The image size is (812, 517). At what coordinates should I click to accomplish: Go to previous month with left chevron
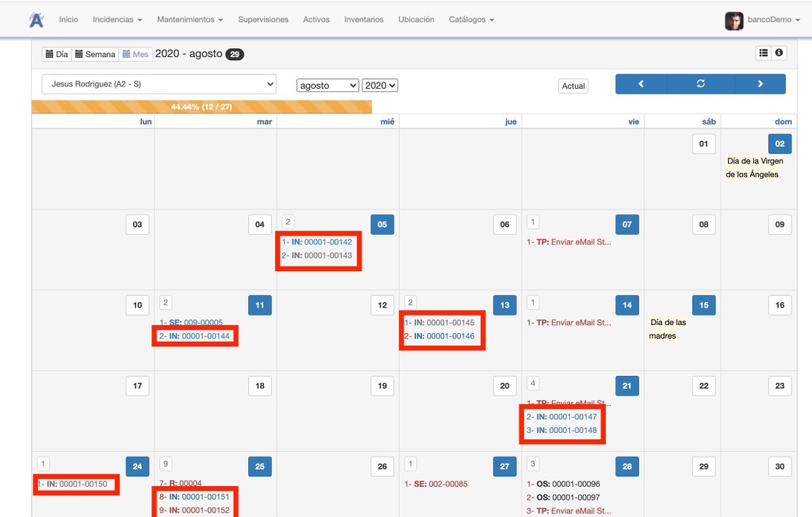pos(641,84)
